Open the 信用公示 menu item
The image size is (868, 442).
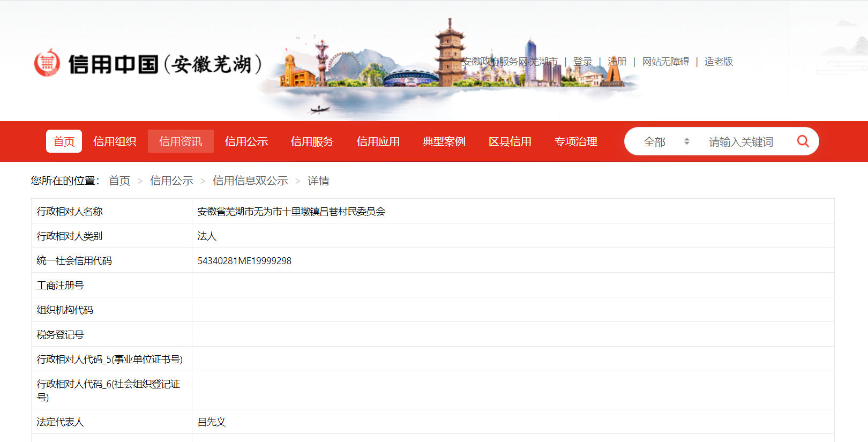click(x=246, y=141)
